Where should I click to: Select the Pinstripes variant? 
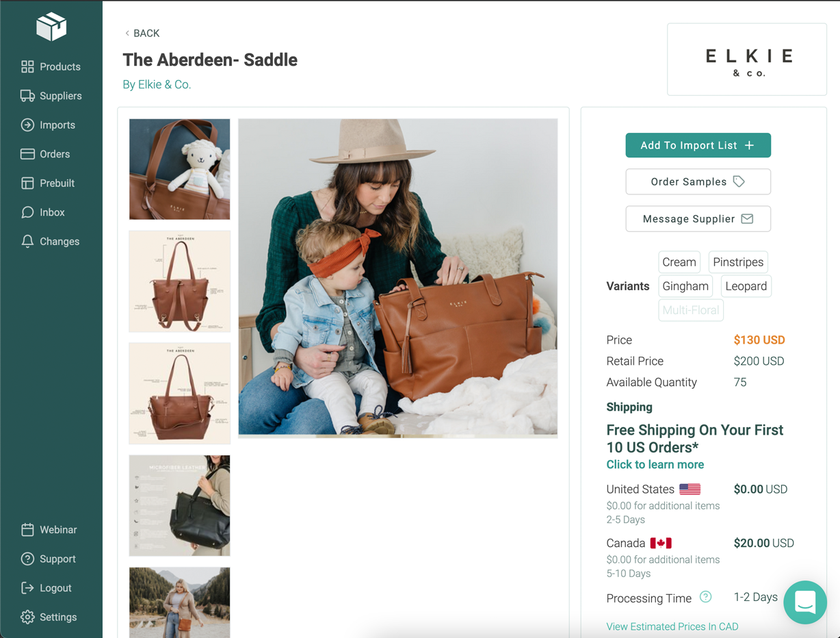(738, 262)
